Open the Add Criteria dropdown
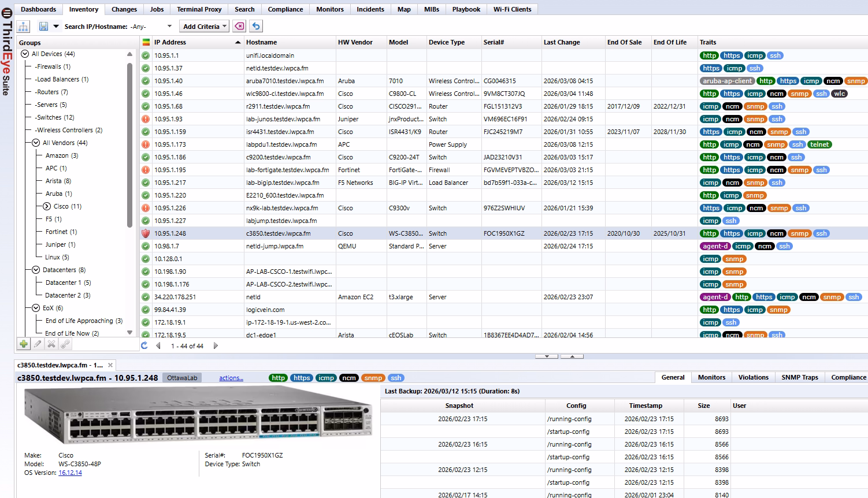This screenshot has width=868, height=498. [x=204, y=26]
